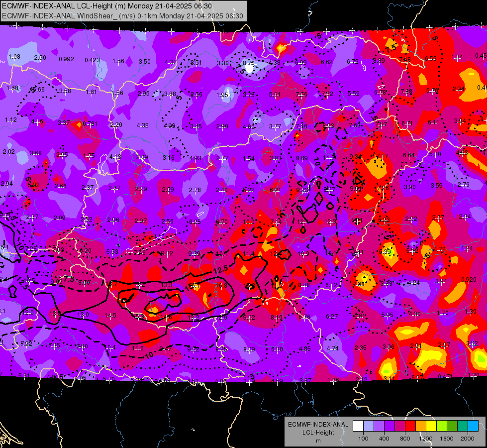487x448 pixels.
Task: Click the yellow legend swatch
Action: (x=431, y=426)
